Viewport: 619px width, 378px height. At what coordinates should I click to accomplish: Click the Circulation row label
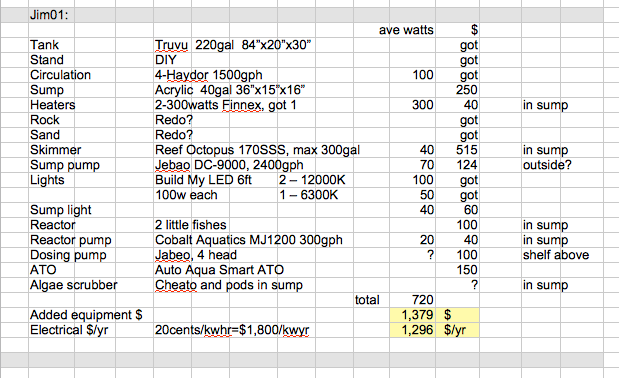60,75
